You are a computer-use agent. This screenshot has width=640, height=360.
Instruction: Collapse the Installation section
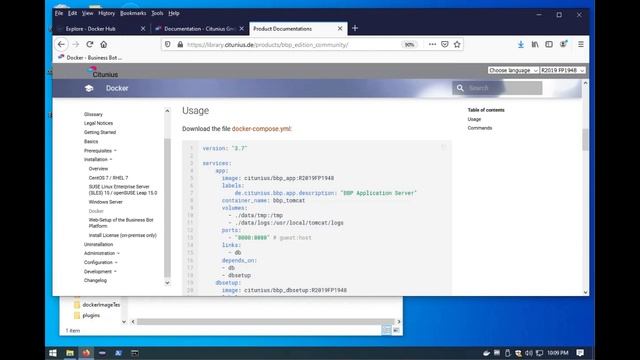[x=98, y=160]
